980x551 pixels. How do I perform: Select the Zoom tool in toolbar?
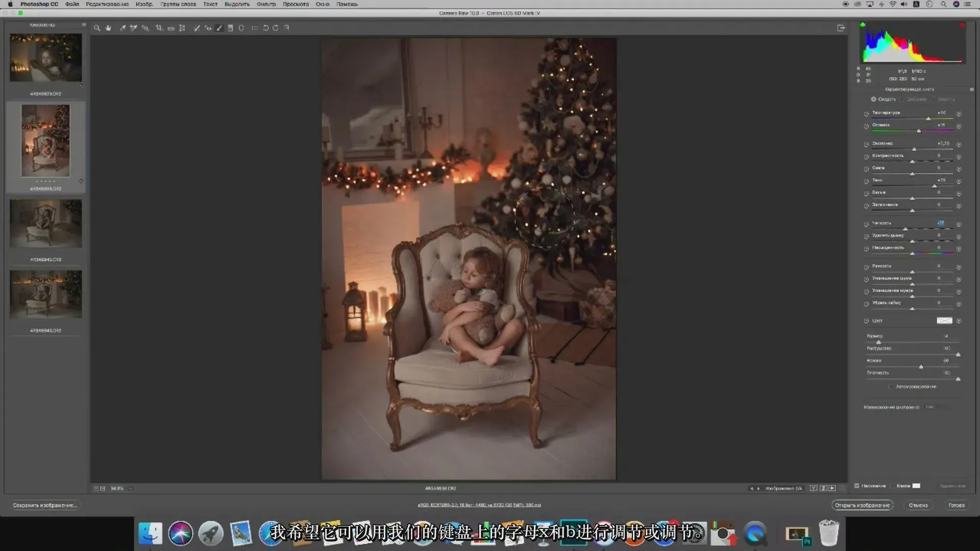tap(97, 28)
